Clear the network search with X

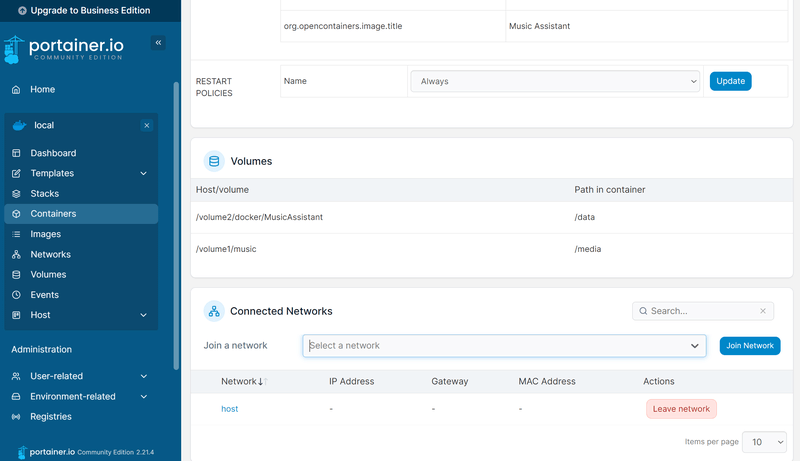click(763, 311)
